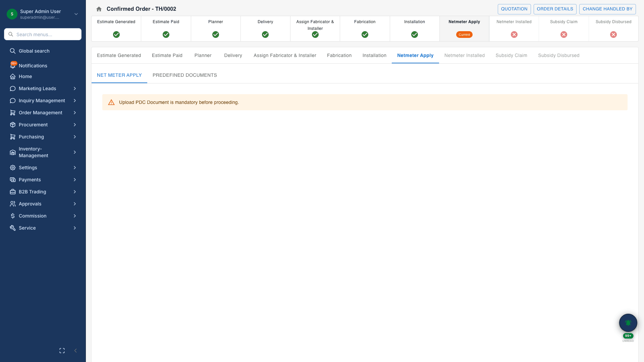Click the B2B Trading briefcase icon

[x=13, y=192]
